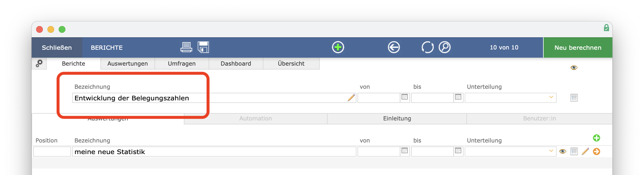Image resolution: width=644 pixels, height=175 pixels.
Task: Click the printer icon in toolbar
Action: pos(186,47)
